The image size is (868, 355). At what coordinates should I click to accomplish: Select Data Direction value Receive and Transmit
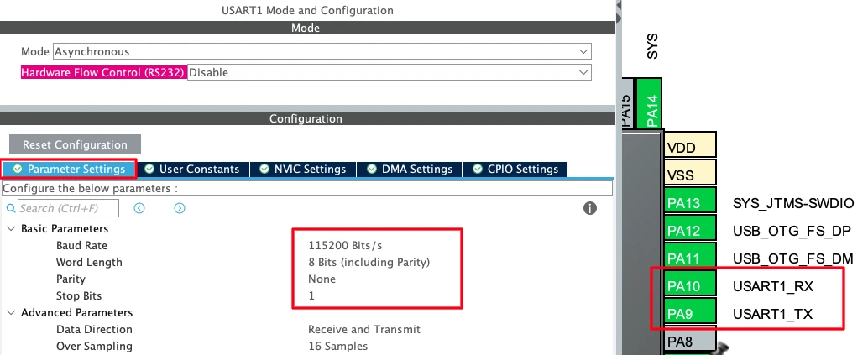(364, 330)
